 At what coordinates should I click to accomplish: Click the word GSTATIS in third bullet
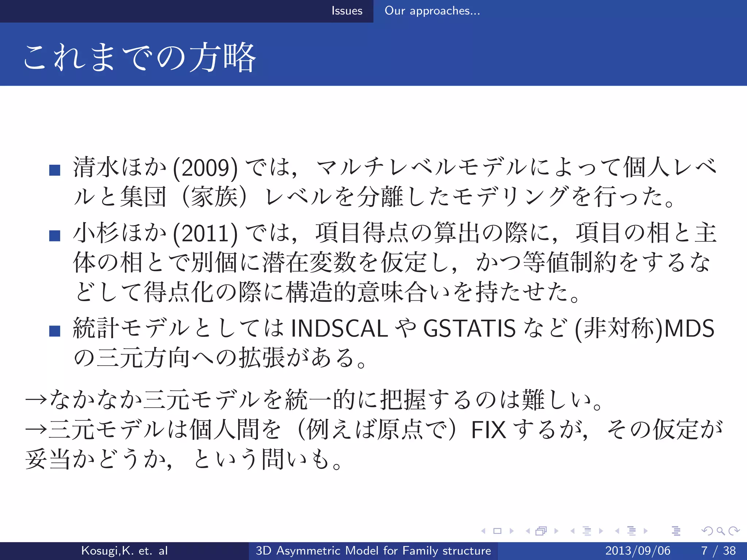469,328
